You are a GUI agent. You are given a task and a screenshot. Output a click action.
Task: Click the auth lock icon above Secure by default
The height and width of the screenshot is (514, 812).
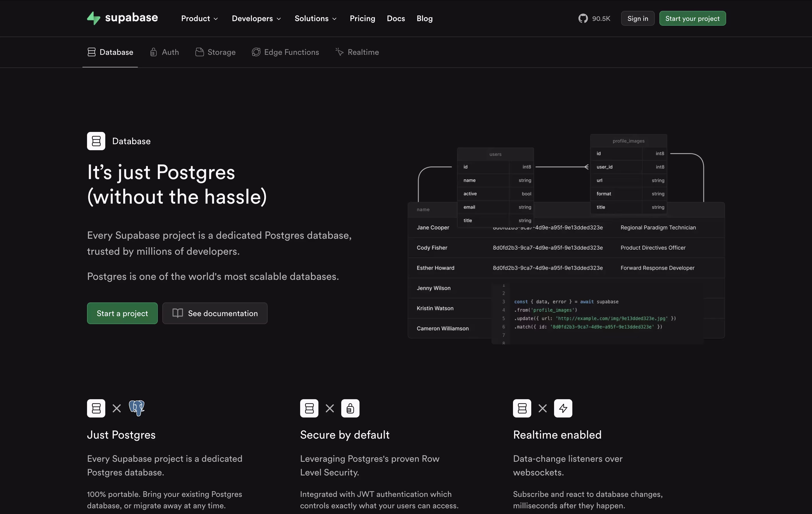[x=350, y=408]
